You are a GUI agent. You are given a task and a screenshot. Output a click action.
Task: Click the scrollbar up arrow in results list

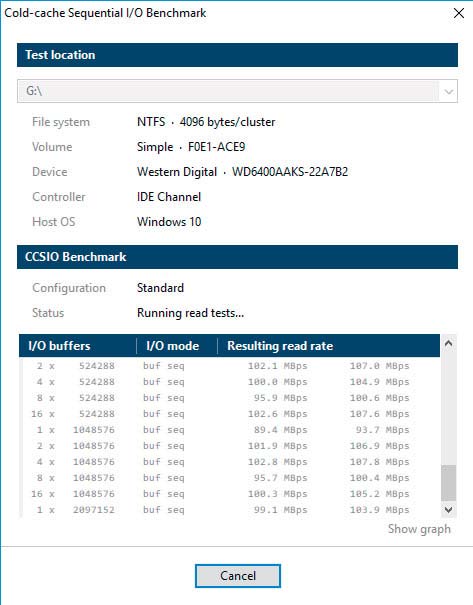tap(448, 343)
